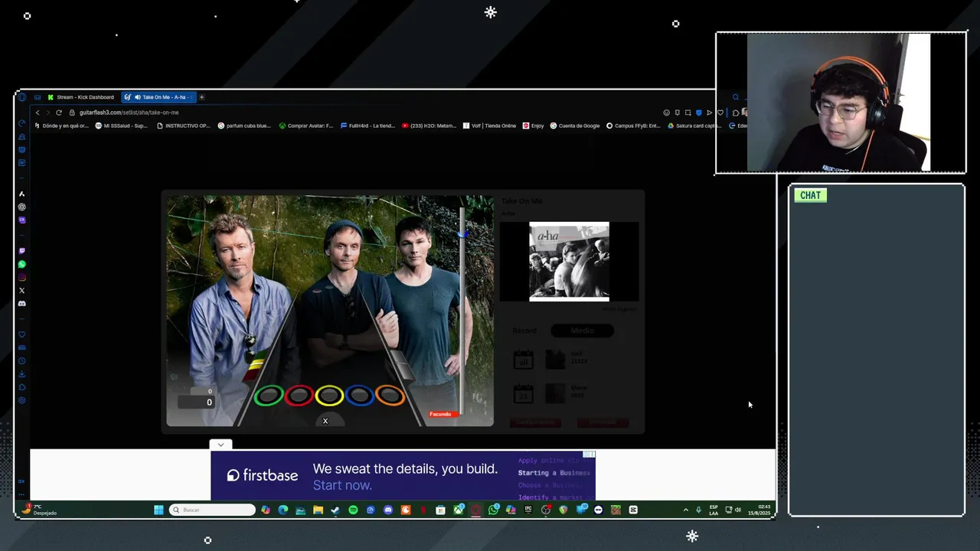
Task: Select the Media tab in score panel
Action: (583, 331)
